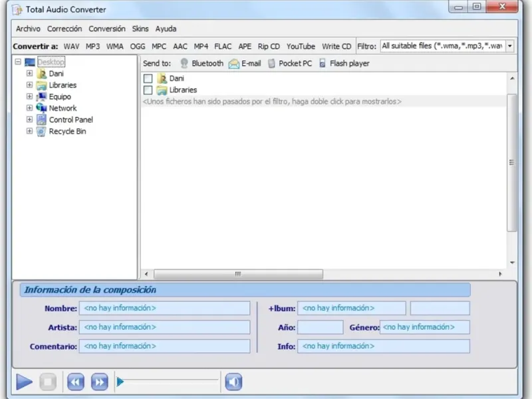The height and width of the screenshot is (399, 532).
Task: Click the Equipo computer icon
Action: [x=41, y=96]
